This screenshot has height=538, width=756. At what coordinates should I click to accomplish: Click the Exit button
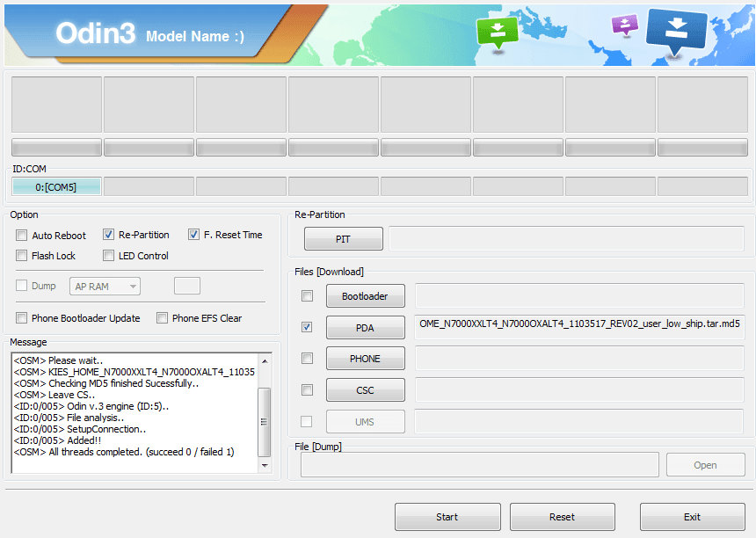pos(693,517)
